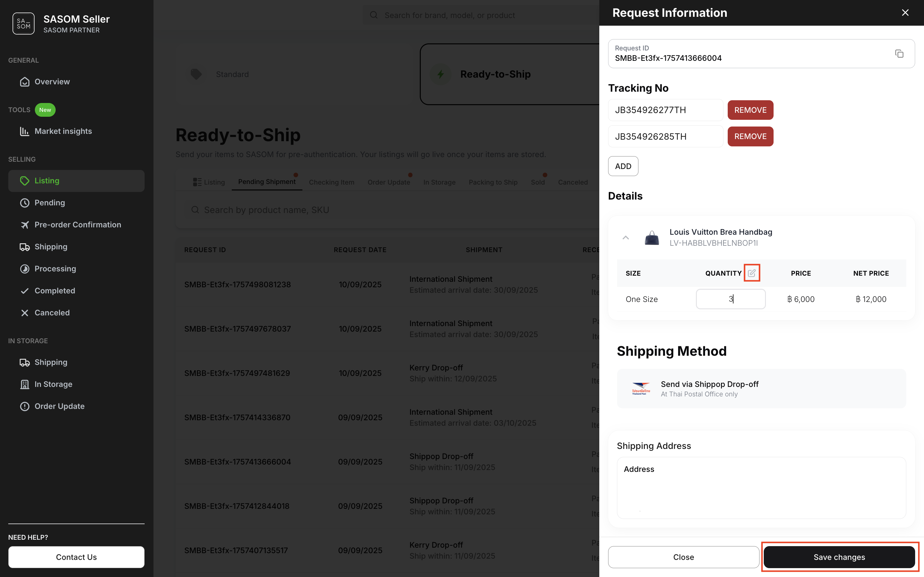Click the edit quantity pencil icon
Image resolution: width=924 pixels, height=577 pixels.
(x=752, y=273)
